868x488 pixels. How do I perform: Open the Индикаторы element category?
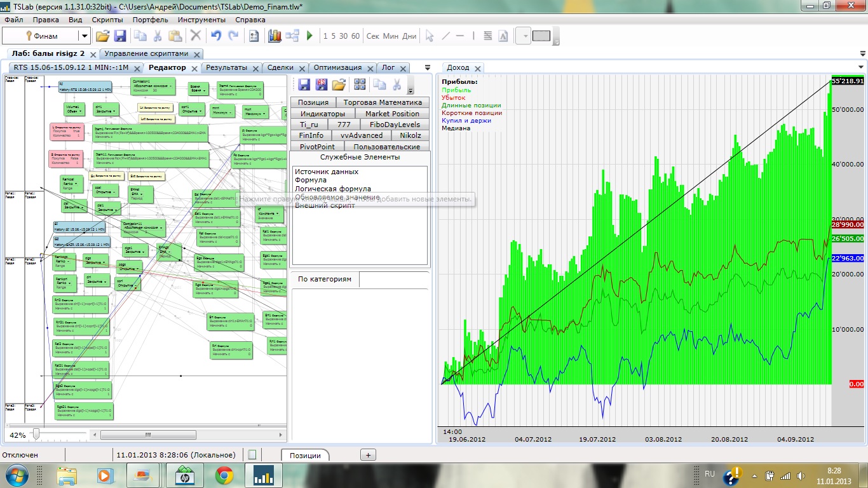point(323,114)
